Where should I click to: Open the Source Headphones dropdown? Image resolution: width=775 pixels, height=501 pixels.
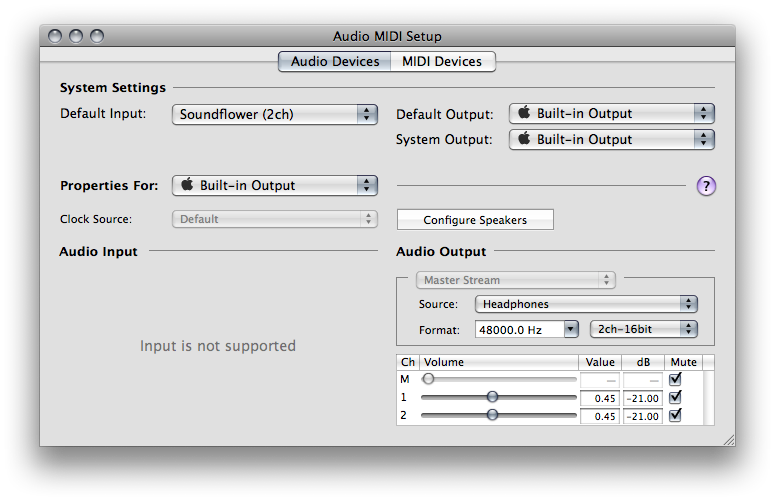[x=586, y=304]
